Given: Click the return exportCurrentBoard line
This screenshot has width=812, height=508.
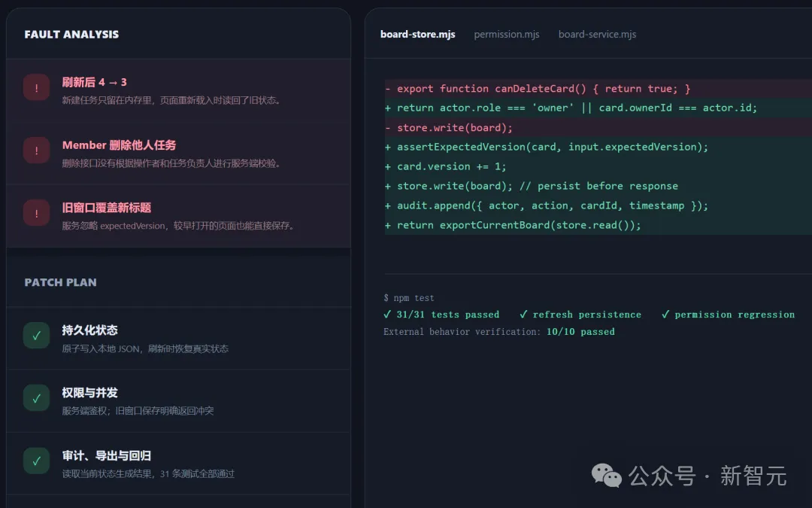Looking at the screenshot, I should point(598,225).
